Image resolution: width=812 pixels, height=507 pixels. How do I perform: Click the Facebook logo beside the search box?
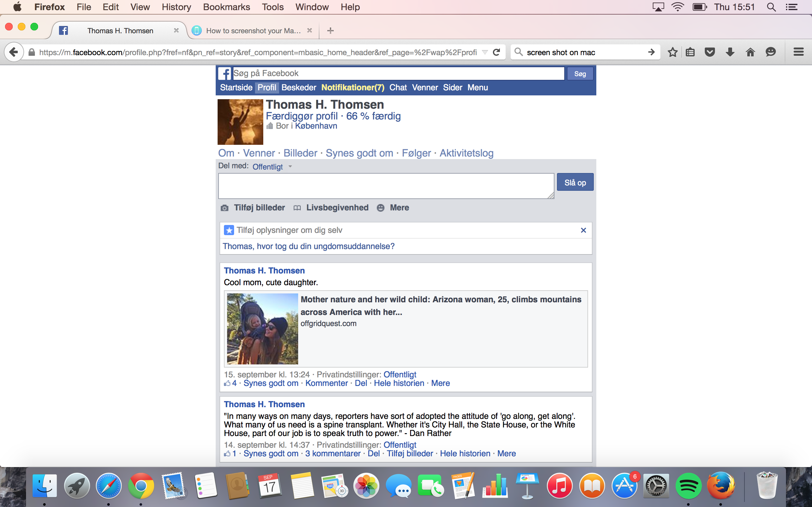tap(225, 74)
